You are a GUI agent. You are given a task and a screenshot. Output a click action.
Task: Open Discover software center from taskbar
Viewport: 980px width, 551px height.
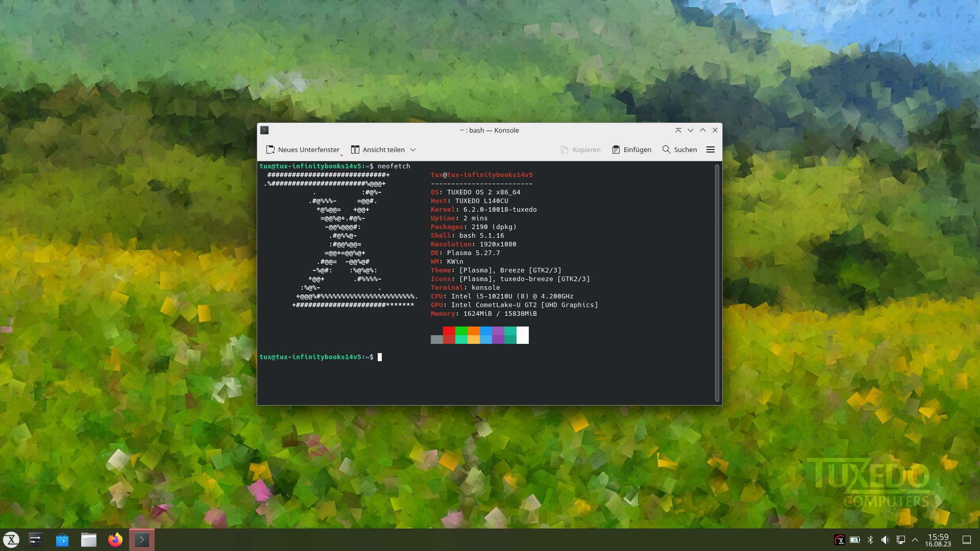point(62,539)
